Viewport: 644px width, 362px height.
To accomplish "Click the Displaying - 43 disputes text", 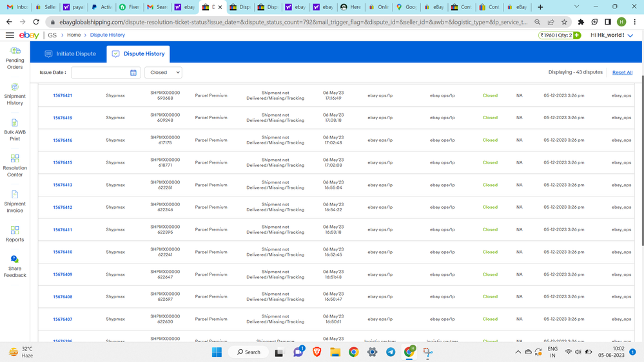I will pos(576,72).
